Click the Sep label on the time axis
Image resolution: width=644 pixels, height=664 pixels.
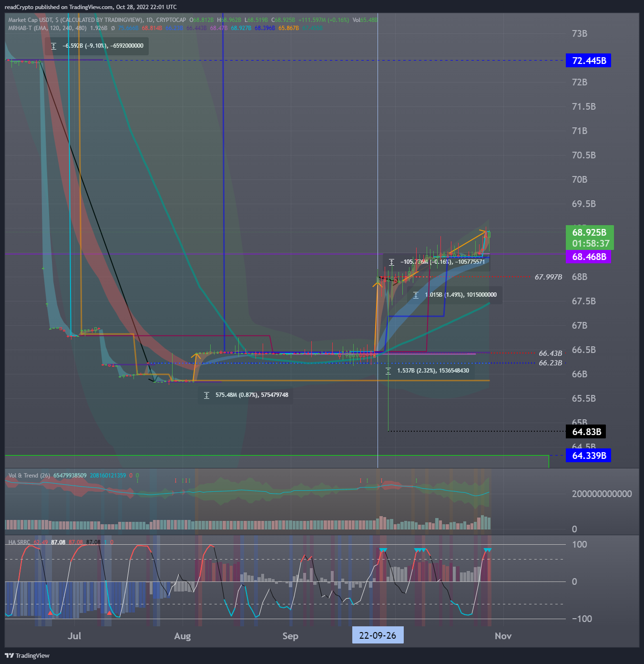[290, 636]
